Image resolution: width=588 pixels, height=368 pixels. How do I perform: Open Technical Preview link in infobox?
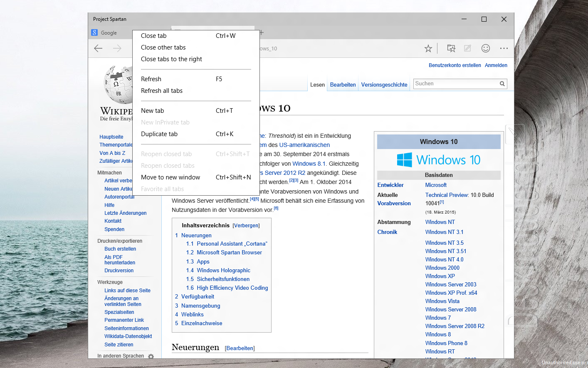click(x=446, y=195)
